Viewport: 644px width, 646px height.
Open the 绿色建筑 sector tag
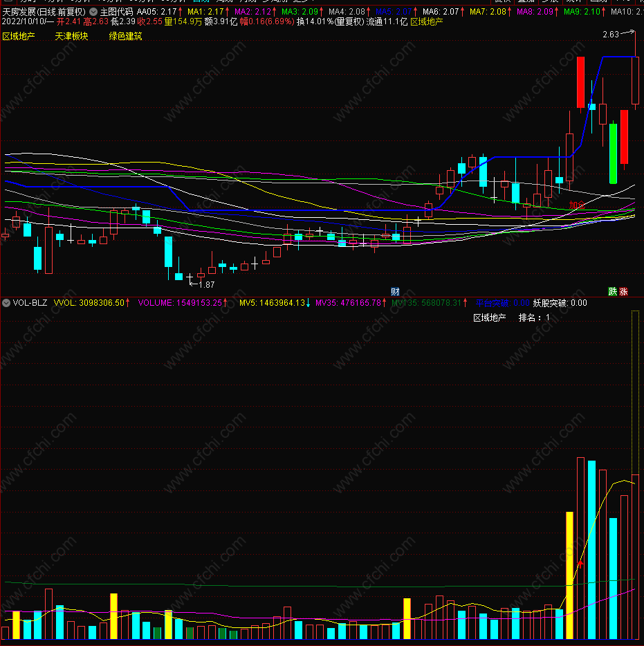[126, 36]
